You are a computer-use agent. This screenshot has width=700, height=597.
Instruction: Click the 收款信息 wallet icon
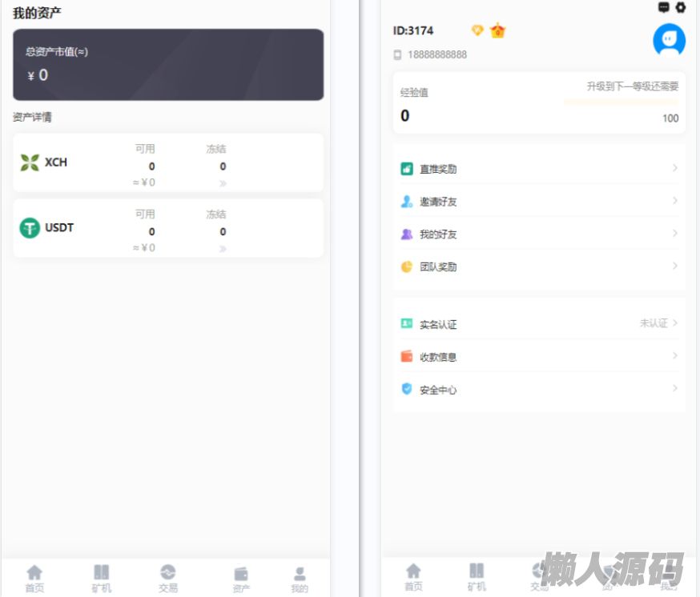click(x=407, y=356)
